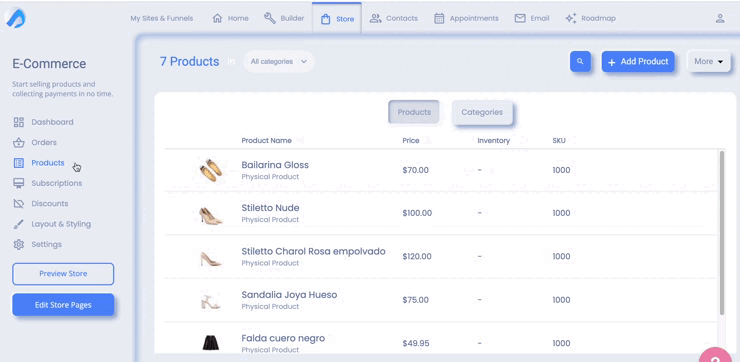The height and width of the screenshot is (362, 740).
Task: Click the Product Name column header
Action: pyautogui.click(x=267, y=140)
